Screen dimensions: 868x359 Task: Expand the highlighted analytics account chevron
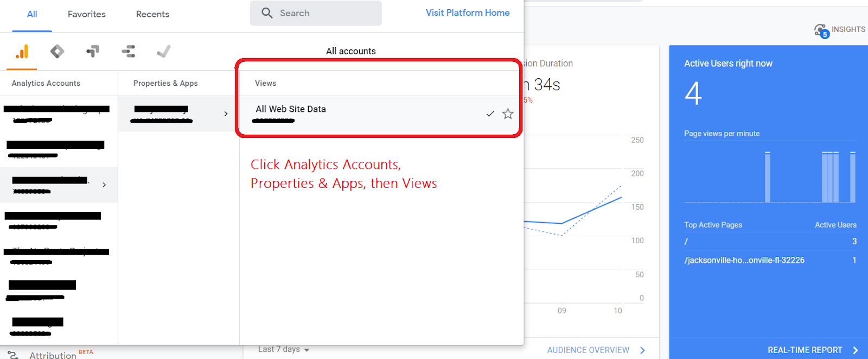pyautogui.click(x=104, y=185)
